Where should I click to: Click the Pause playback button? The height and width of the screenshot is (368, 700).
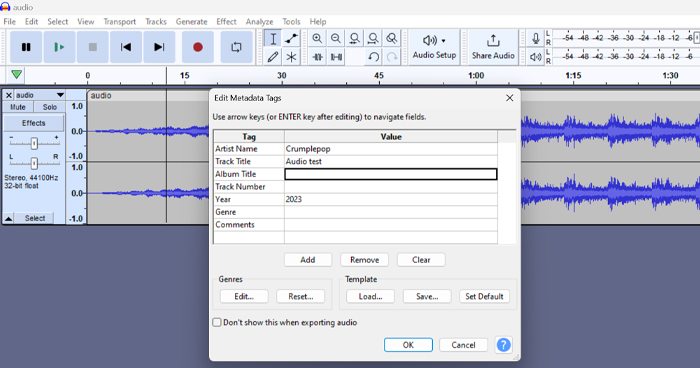point(26,47)
